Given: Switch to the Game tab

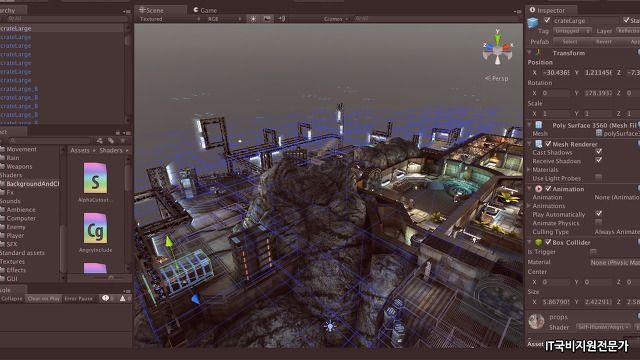Looking at the screenshot, I should [x=206, y=10].
